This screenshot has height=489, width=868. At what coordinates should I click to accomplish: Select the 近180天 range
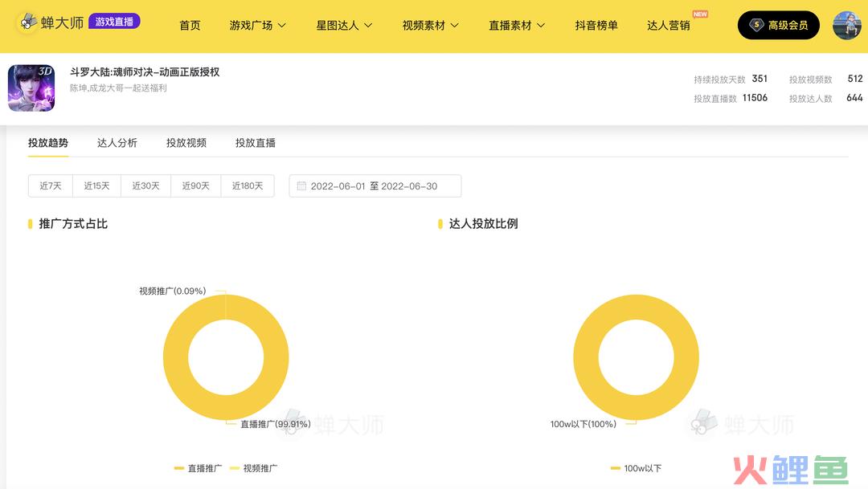[x=247, y=185]
